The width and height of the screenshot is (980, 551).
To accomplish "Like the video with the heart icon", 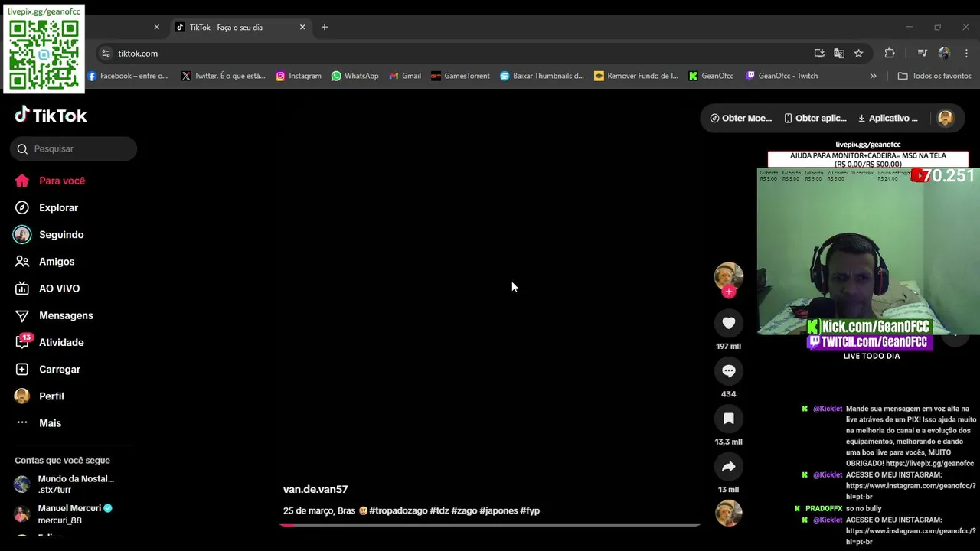I will pyautogui.click(x=728, y=323).
